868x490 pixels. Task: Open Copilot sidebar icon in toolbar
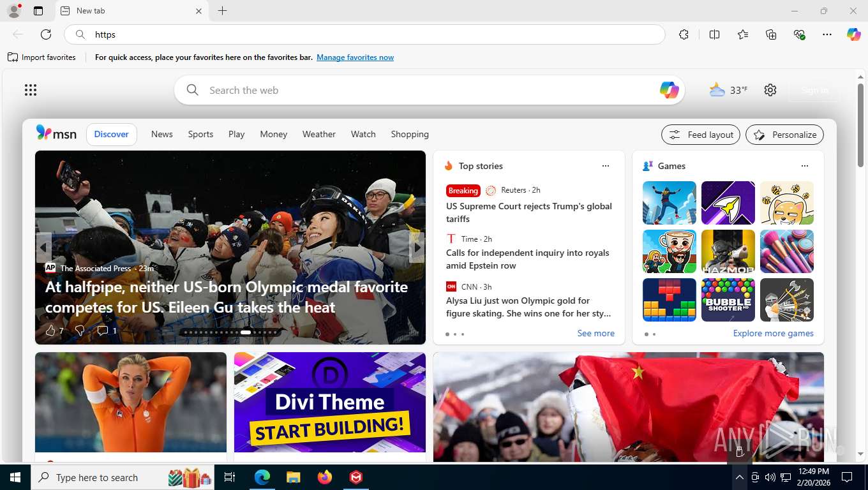(854, 34)
